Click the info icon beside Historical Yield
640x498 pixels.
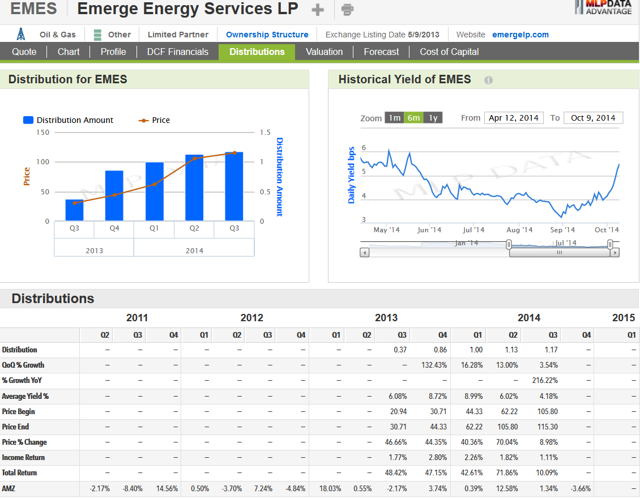(488, 80)
